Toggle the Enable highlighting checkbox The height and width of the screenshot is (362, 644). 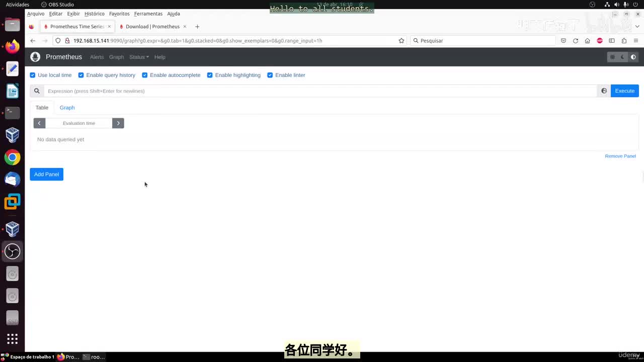pos(210,75)
